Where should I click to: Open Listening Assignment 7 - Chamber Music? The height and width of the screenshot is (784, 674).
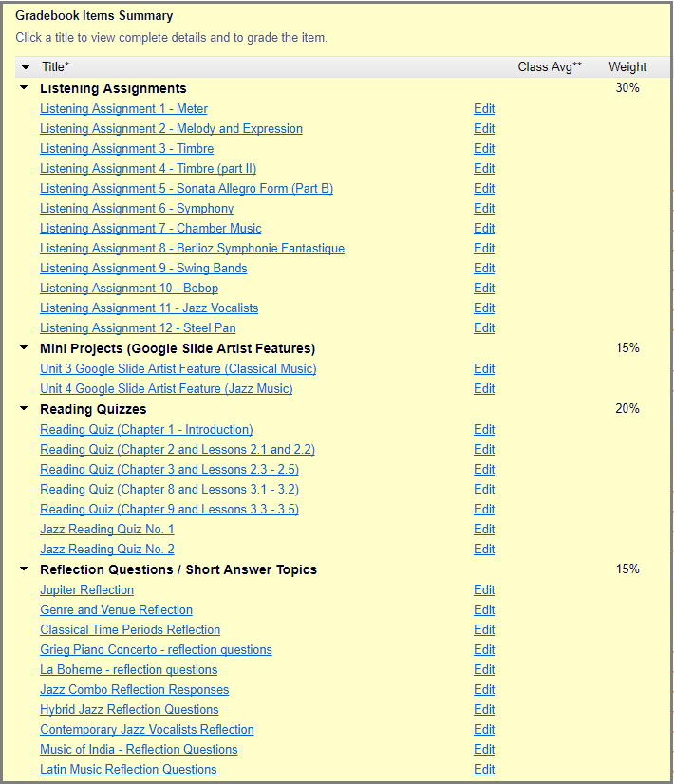click(x=151, y=229)
